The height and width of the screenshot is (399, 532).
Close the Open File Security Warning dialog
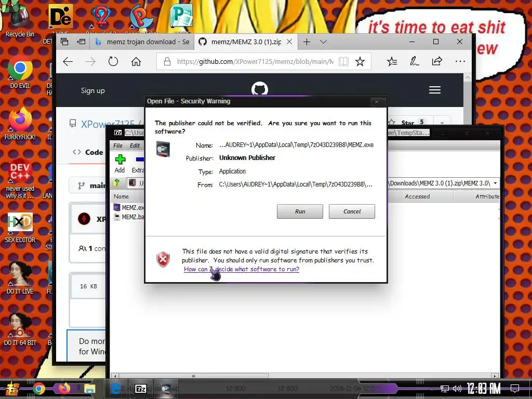point(377,101)
